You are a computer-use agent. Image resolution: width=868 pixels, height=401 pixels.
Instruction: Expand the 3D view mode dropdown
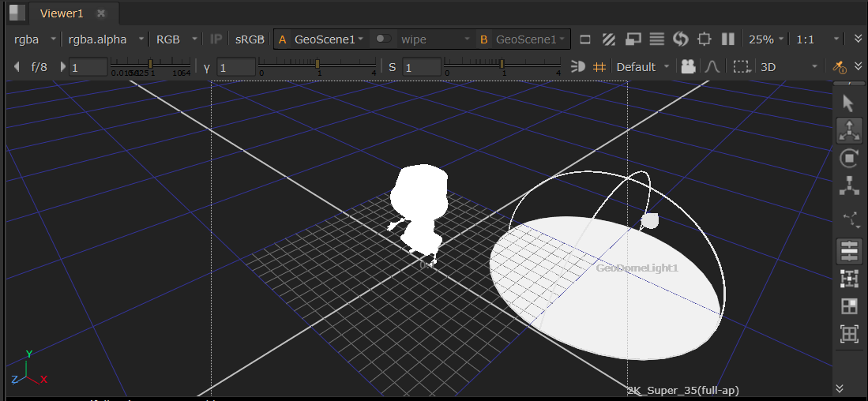788,67
